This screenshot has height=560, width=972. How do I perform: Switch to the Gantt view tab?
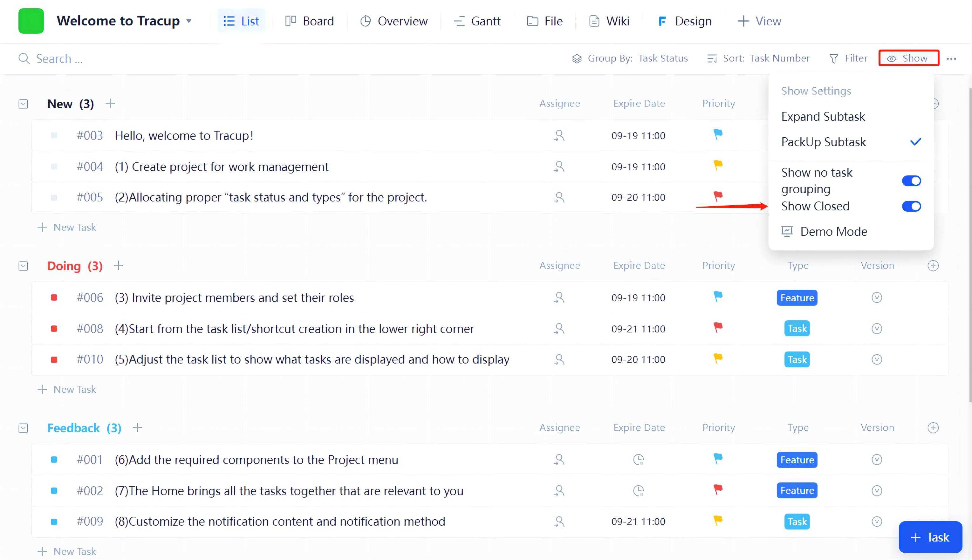[x=477, y=21]
